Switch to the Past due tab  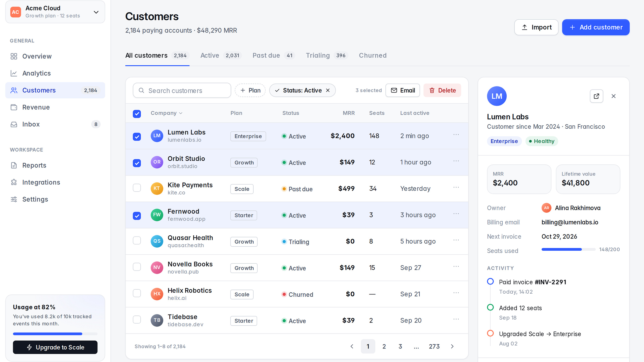273,55
